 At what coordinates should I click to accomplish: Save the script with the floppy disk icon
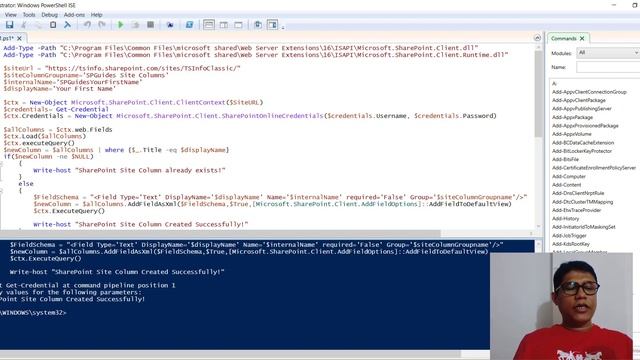[x=9, y=25]
